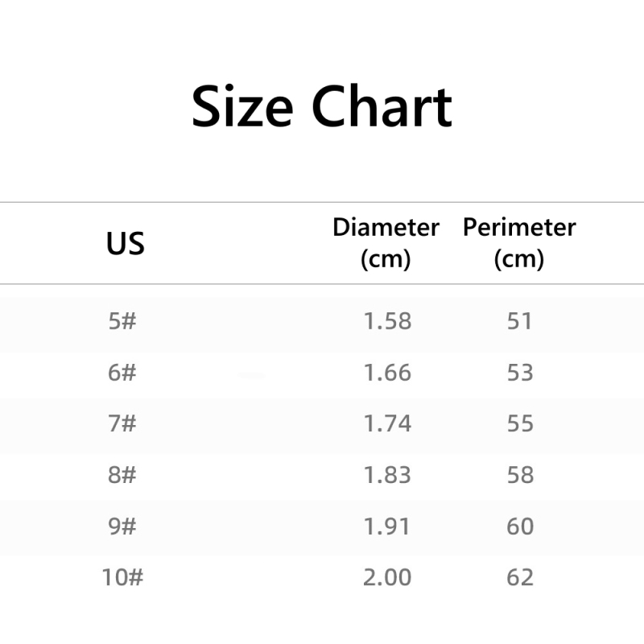Select the 5# size row label
Image resolution: width=644 pixels, height=644 pixels.
click(x=122, y=321)
